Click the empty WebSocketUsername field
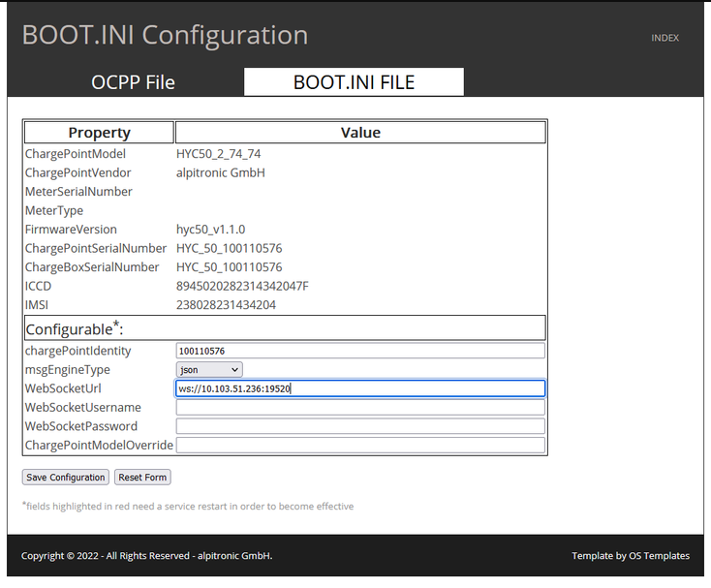 (359, 408)
